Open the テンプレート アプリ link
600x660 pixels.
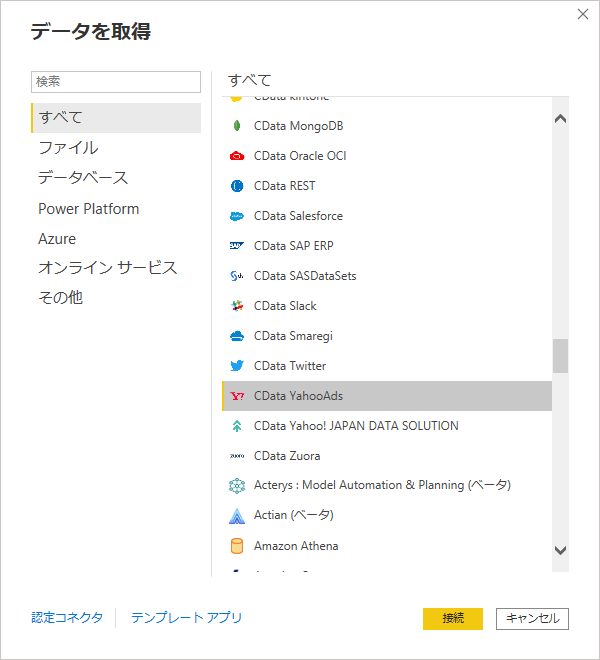click(x=187, y=617)
